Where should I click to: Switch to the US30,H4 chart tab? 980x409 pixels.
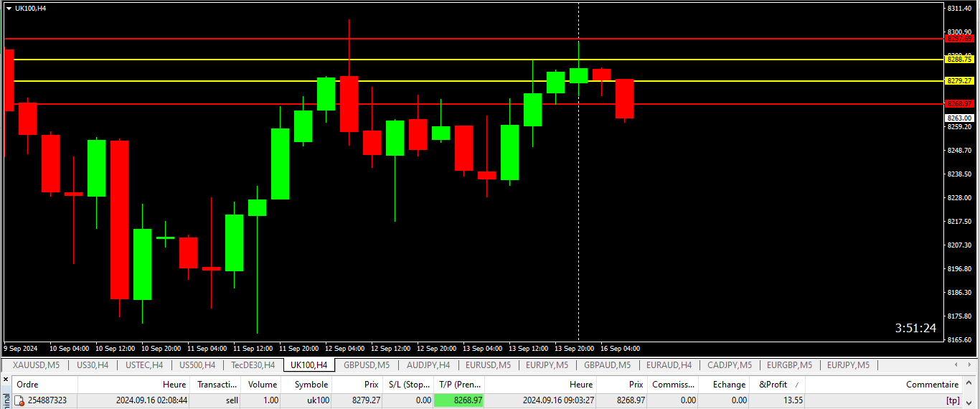click(x=93, y=365)
